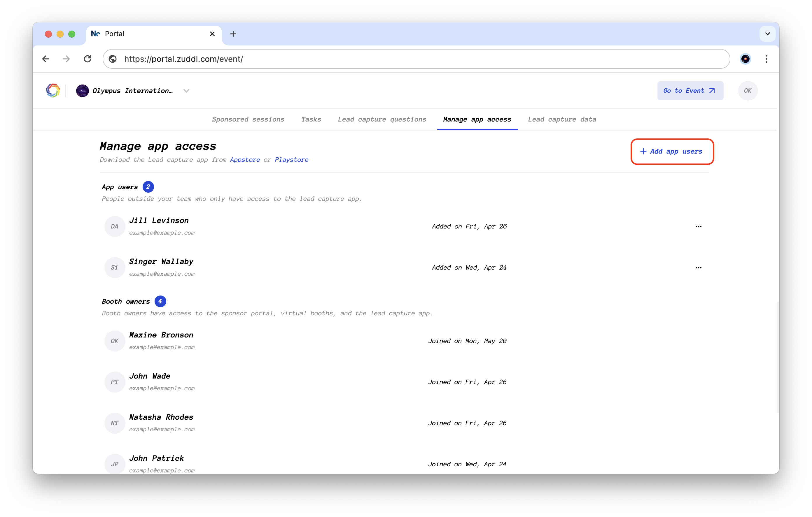Viewport: 812px width, 517px height.
Task: Click the browser back arrow
Action: pos(45,59)
